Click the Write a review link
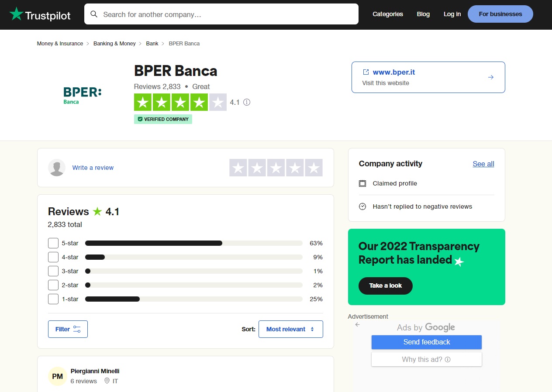Image resolution: width=552 pixels, height=392 pixels. 93,168
